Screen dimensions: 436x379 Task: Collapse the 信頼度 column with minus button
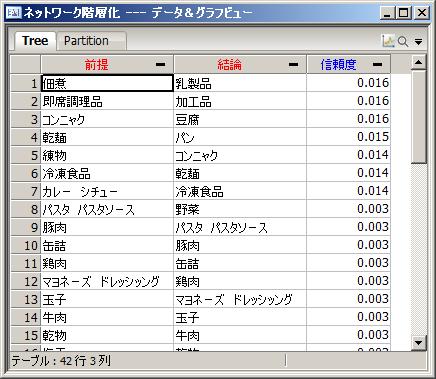click(x=377, y=64)
